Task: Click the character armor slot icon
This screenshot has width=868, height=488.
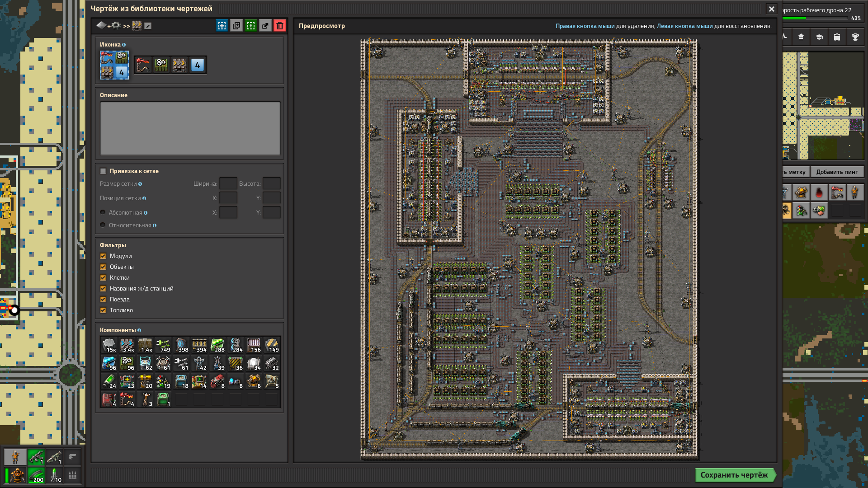Action: (x=17, y=475)
